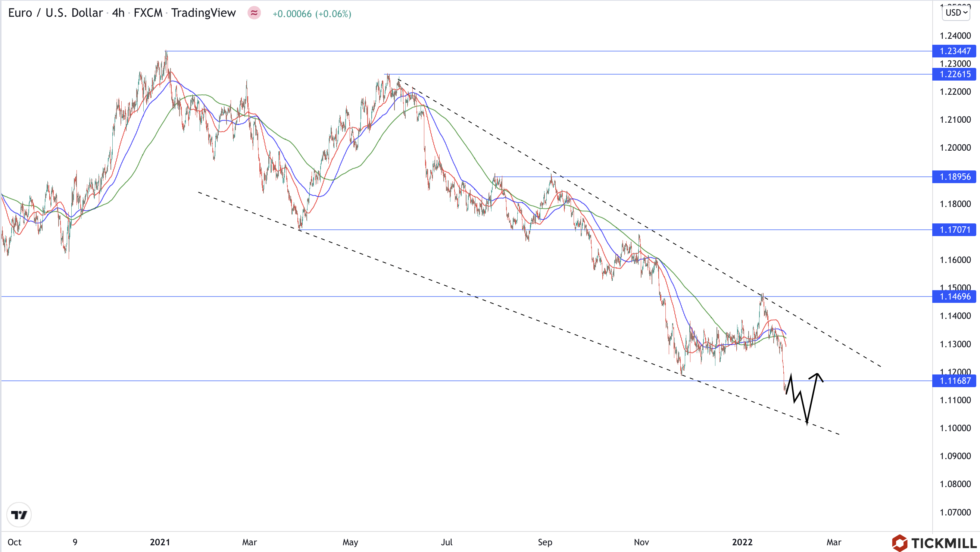This screenshot has height=552, width=980.
Task: Click the Mar 2022 time axis label
Action: pyautogui.click(x=834, y=542)
